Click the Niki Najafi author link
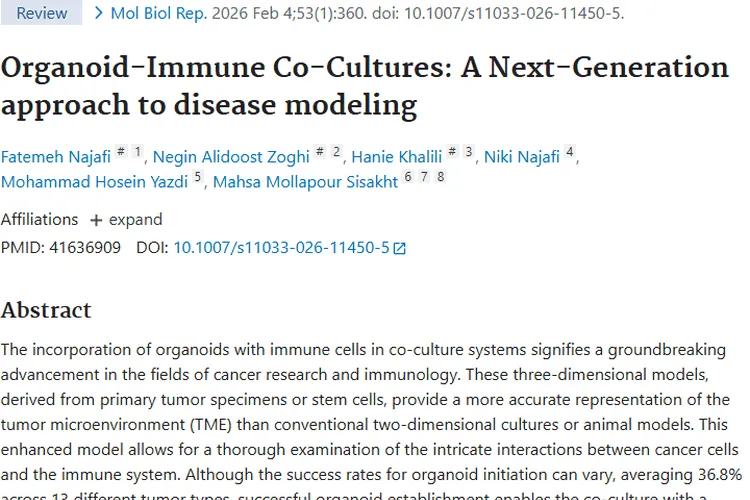 [x=522, y=157]
